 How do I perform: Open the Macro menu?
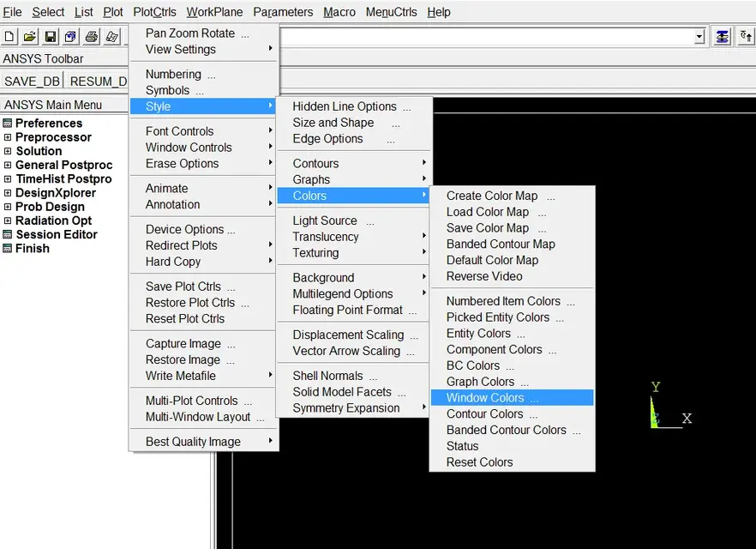339,12
